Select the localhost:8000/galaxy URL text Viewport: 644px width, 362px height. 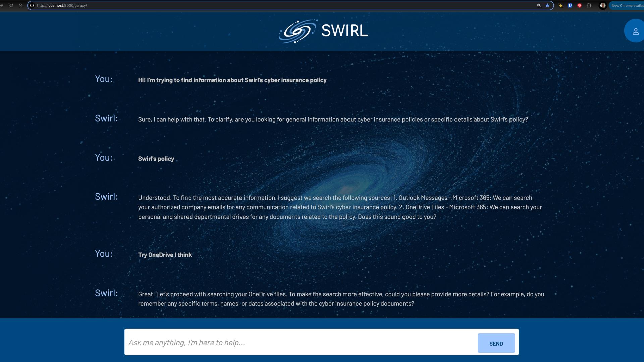[x=62, y=5]
